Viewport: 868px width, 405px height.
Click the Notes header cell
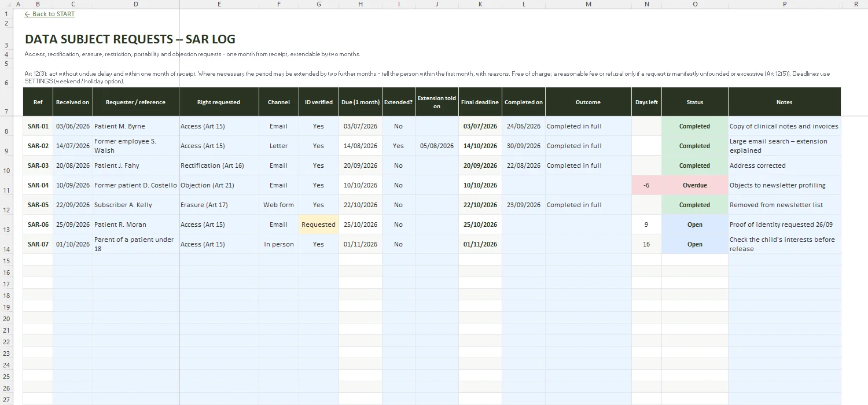(x=784, y=102)
